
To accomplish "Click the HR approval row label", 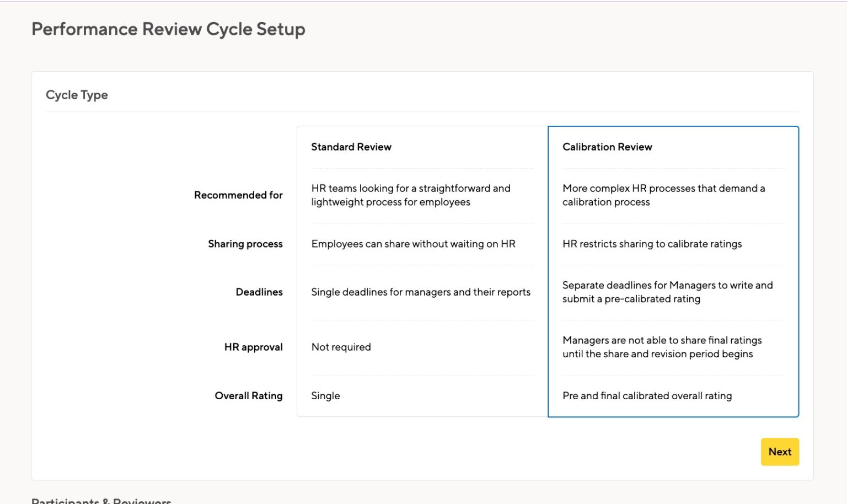I will tap(253, 347).
